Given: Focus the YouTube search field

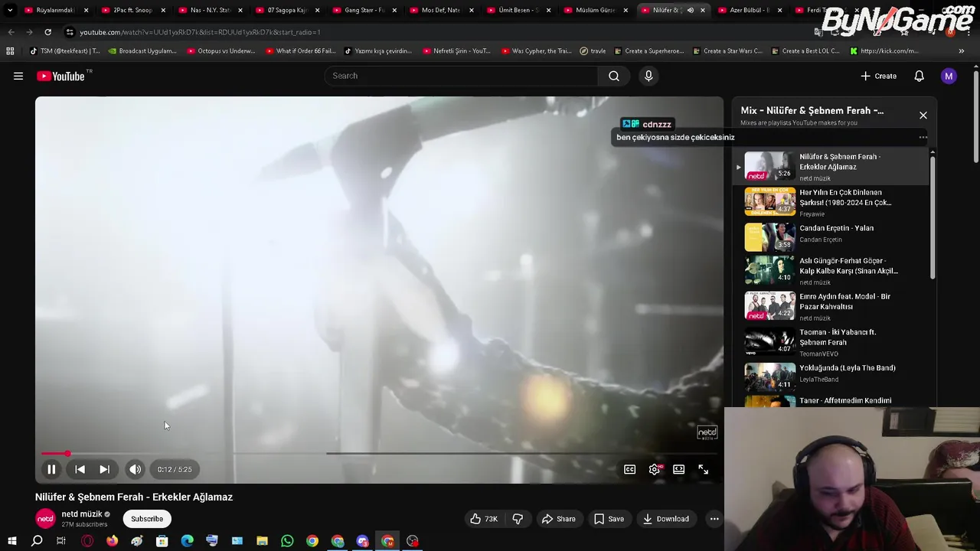Looking at the screenshot, I should 461,76.
